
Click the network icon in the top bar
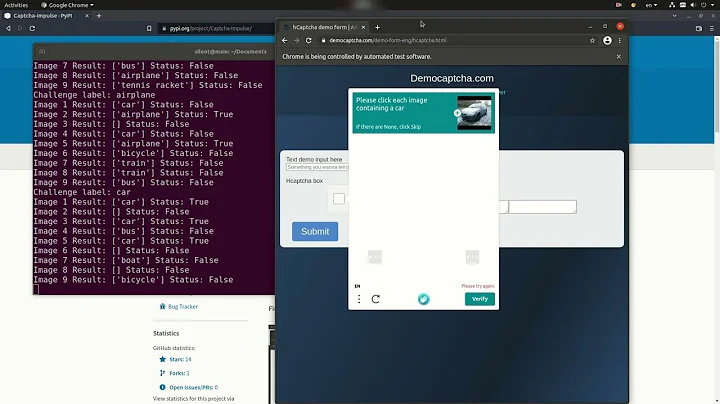pyautogui.click(x=672, y=5)
